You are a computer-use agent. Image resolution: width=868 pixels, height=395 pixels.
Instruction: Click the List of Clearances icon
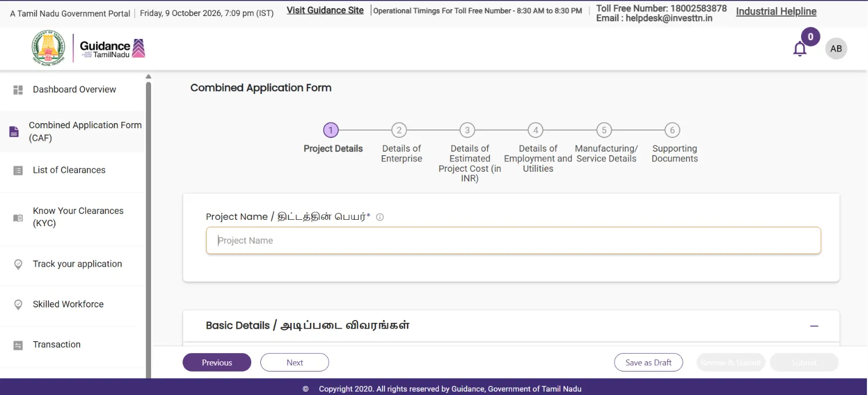click(18, 170)
